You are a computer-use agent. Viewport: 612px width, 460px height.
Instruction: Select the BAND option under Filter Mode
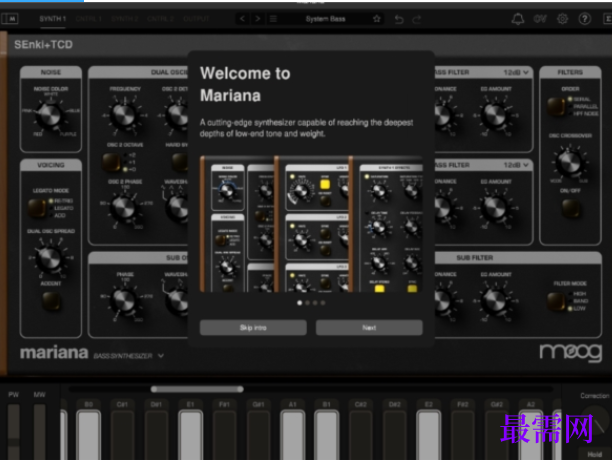click(580, 301)
